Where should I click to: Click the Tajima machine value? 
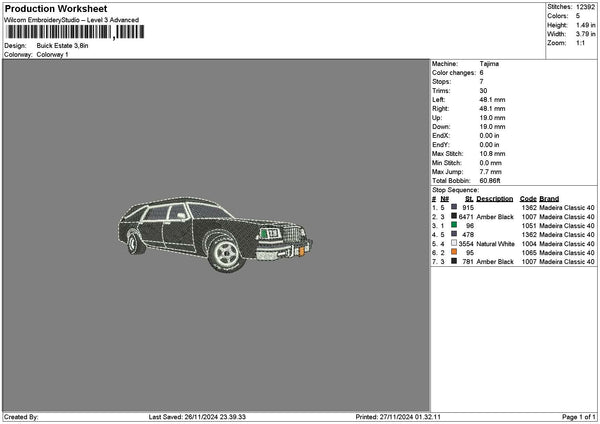pyautogui.click(x=490, y=63)
